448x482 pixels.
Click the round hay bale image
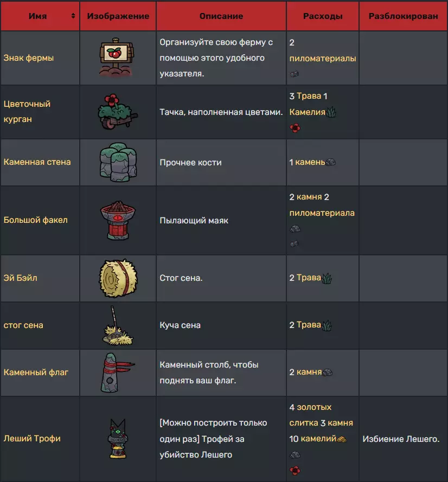click(x=118, y=278)
